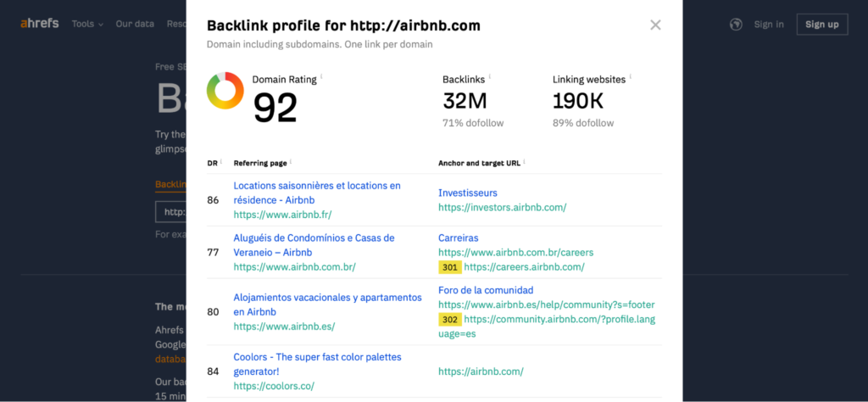Click the Ahrefs logo

pos(39,24)
